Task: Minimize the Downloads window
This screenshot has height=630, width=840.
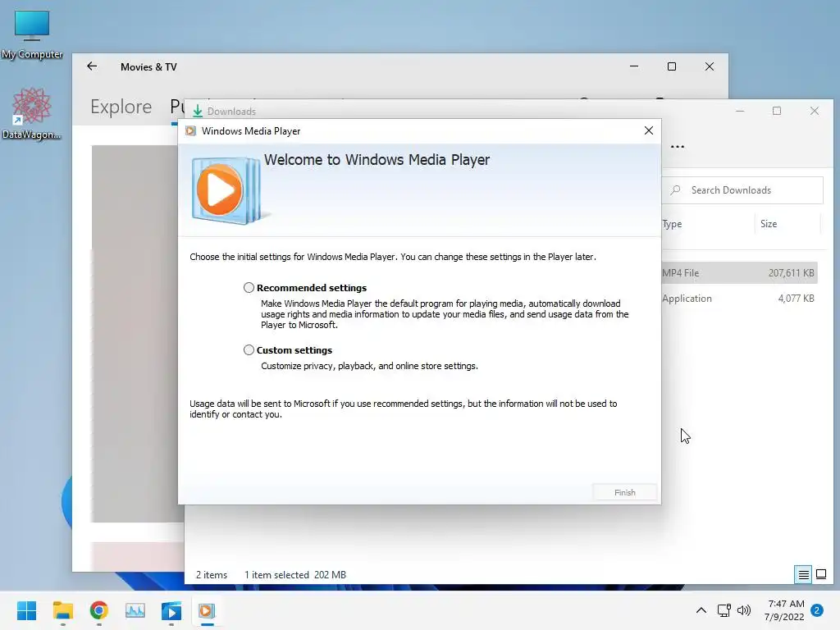Action: click(740, 111)
